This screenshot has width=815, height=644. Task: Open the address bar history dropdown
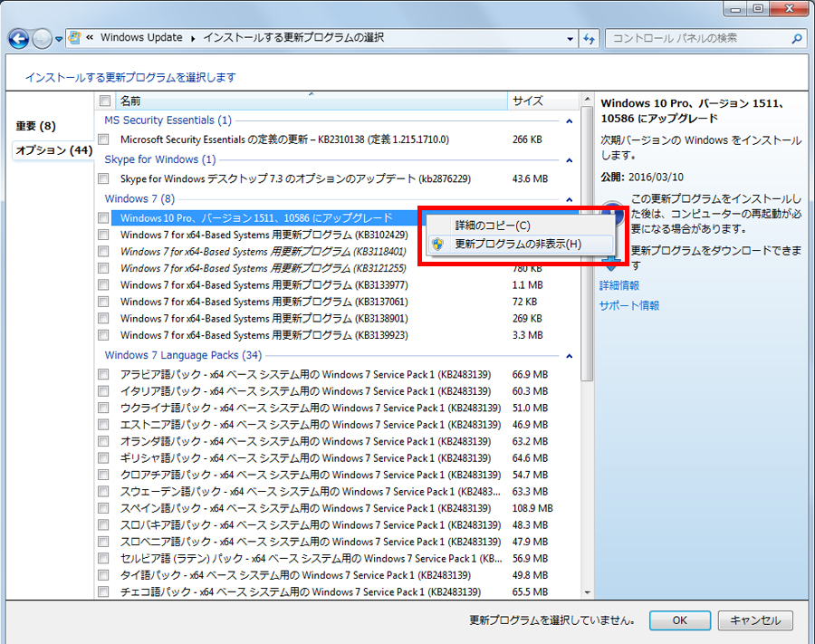click(x=570, y=38)
